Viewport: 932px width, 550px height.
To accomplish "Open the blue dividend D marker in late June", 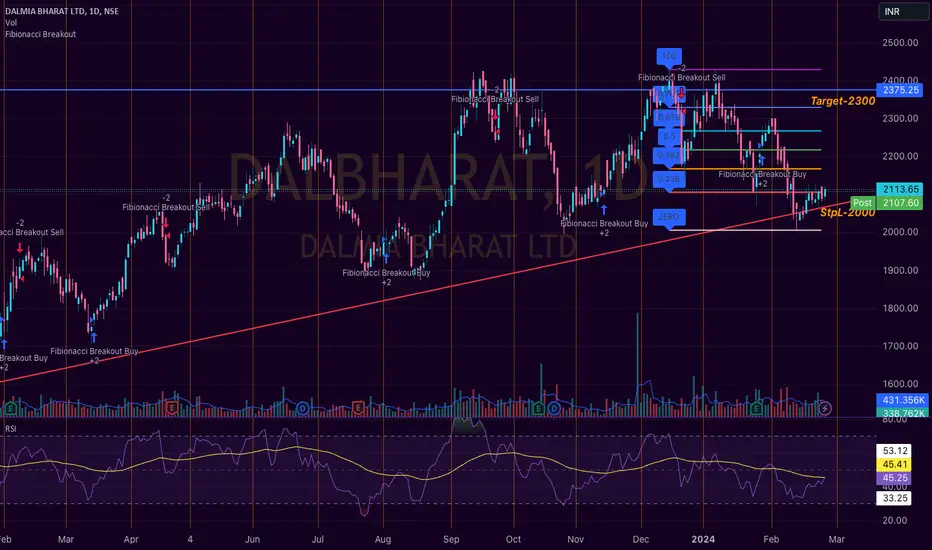I will pyautogui.click(x=303, y=408).
